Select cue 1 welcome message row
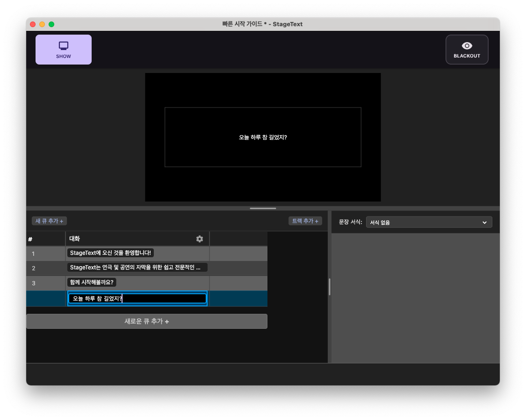Viewport: 526px width, 420px height. point(137,253)
